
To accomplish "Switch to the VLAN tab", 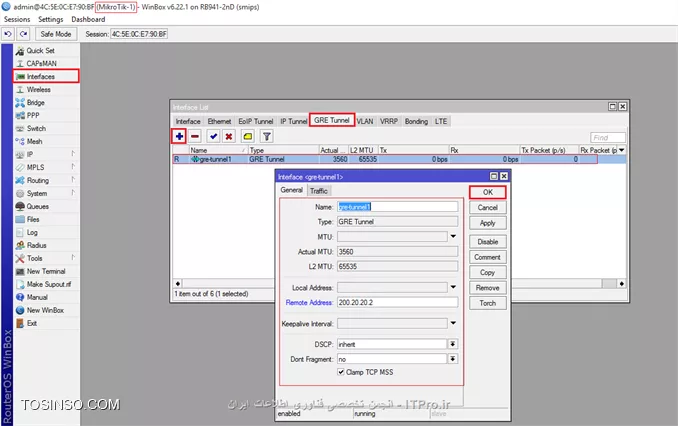I will 365,121.
